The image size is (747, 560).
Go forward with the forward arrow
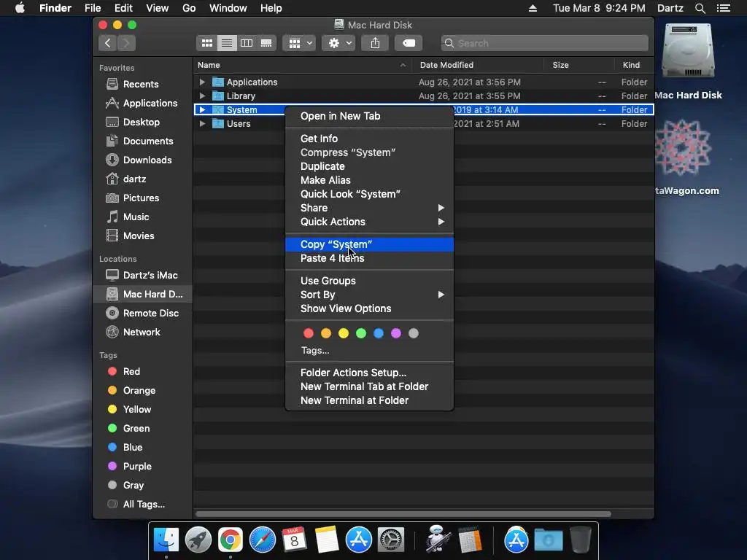tap(127, 43)
